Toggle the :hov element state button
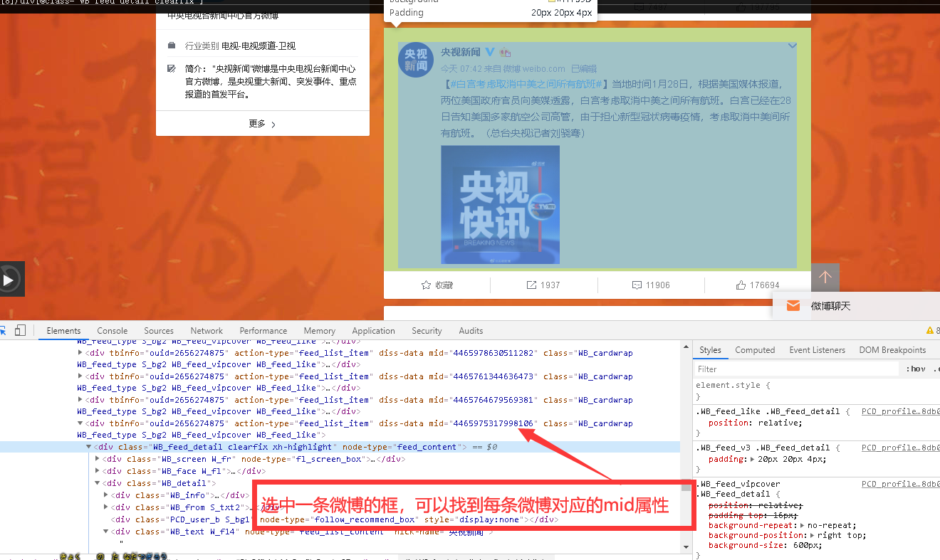The image size is (940, 560). (x=916, y=369)
